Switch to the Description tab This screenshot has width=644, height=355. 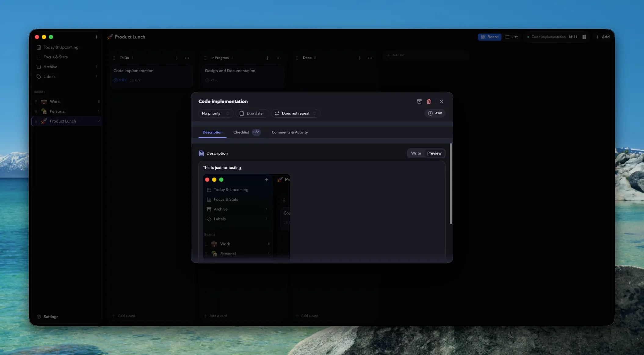(x=212, y=132)
